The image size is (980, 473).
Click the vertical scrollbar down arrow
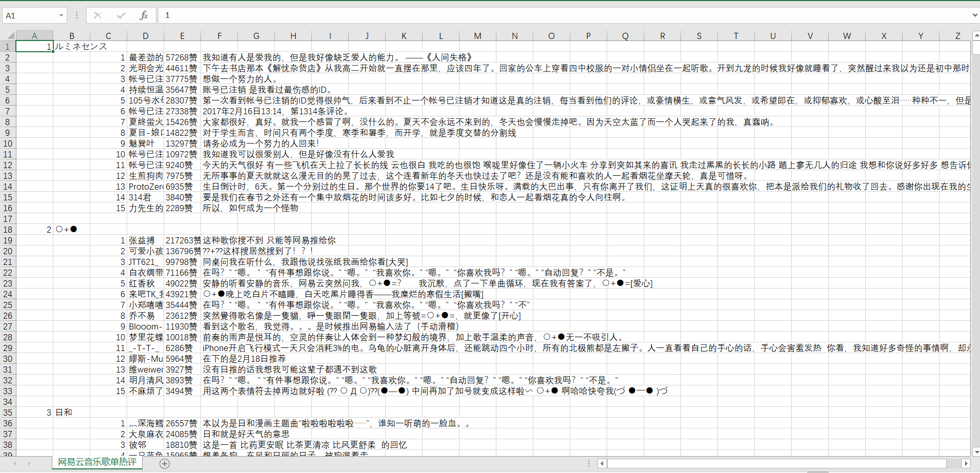pyautogui.click(x=976, y=452)
